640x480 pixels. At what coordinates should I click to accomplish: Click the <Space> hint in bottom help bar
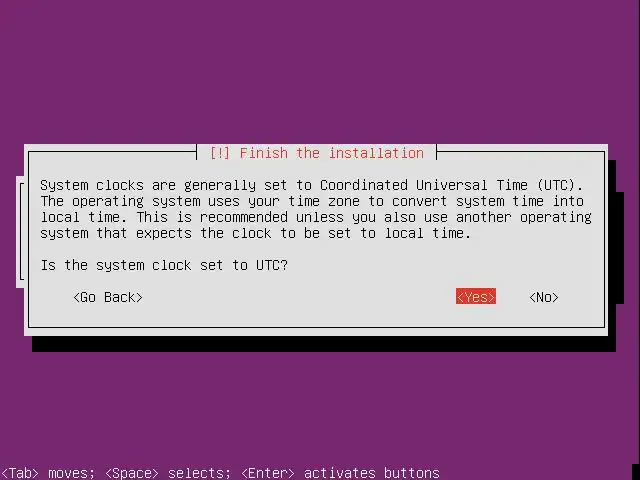pos(131,473)
